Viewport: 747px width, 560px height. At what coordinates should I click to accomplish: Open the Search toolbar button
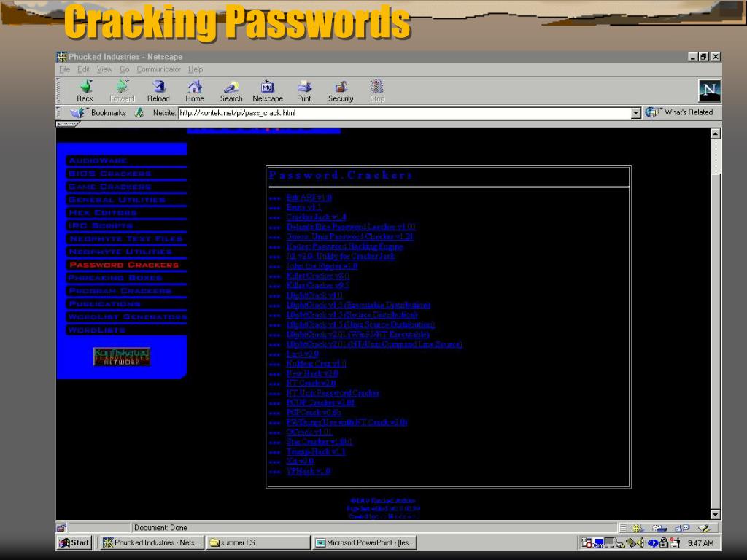231,91
